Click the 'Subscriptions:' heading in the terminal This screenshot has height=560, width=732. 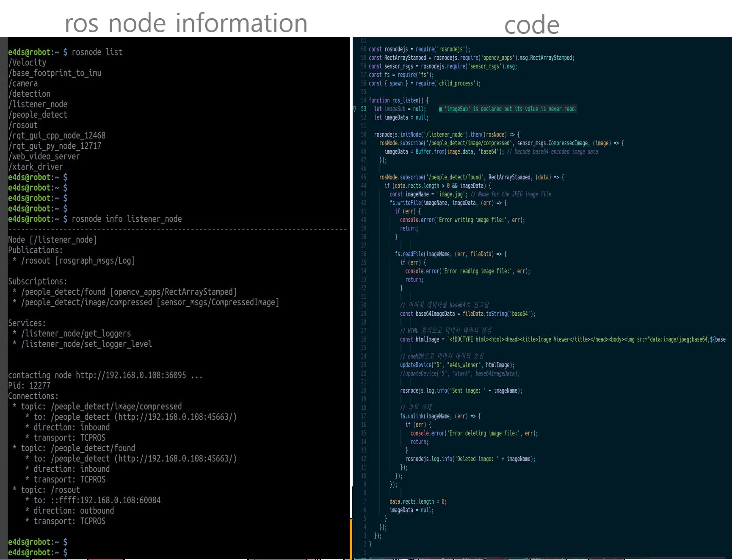[38, 281]
